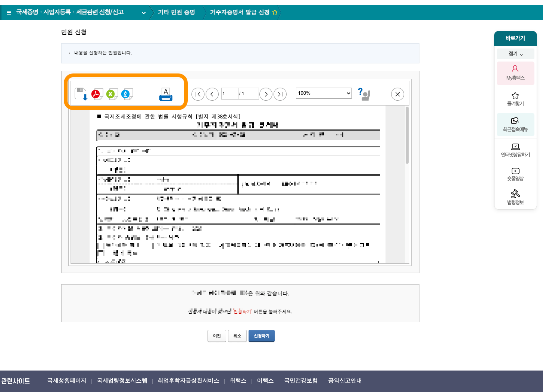Submit the application with 신청하기
Viewport: 543px width, 392px height.
click(x=261, y=336)
